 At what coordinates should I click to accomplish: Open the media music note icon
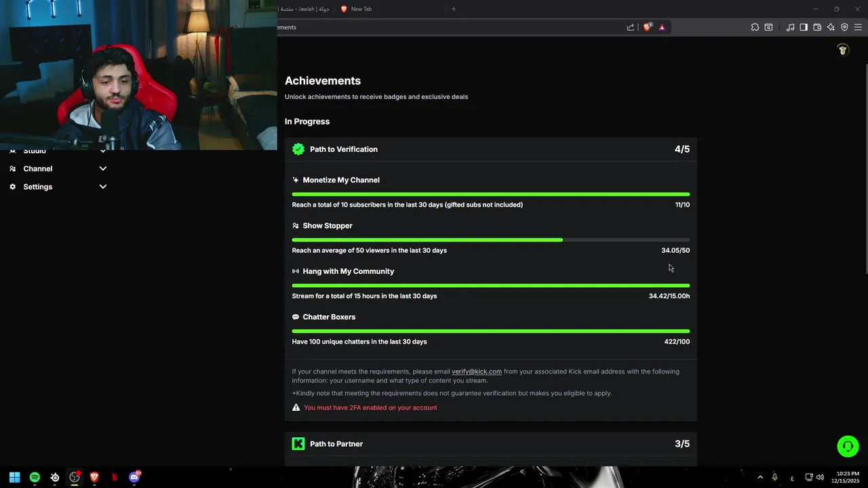[790, 27]
